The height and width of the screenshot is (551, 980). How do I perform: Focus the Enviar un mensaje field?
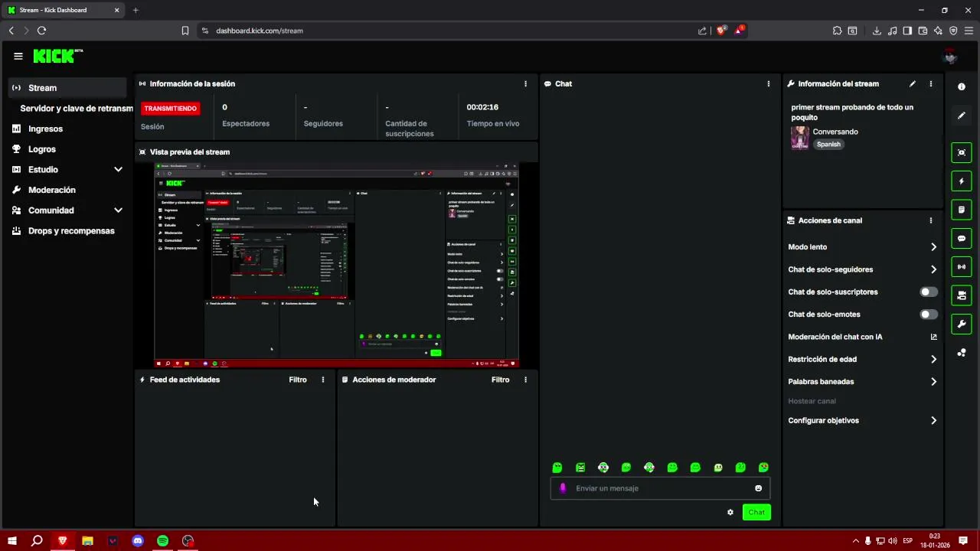pos(660,488)
